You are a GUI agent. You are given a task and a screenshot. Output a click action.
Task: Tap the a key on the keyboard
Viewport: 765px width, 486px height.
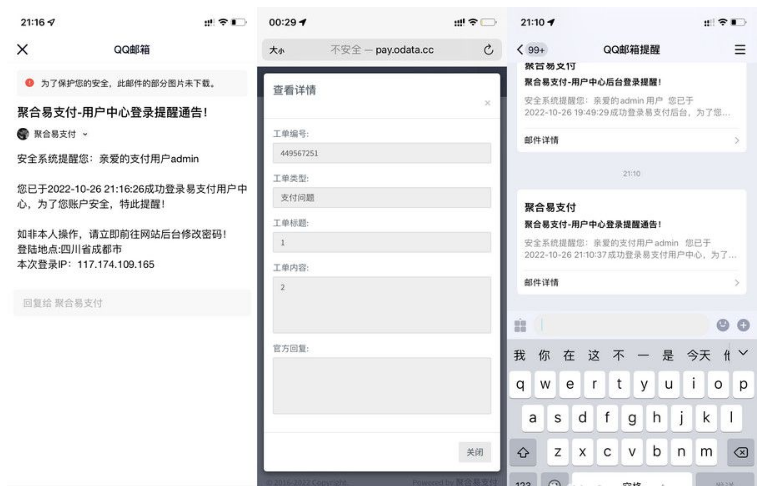point(533,418)
